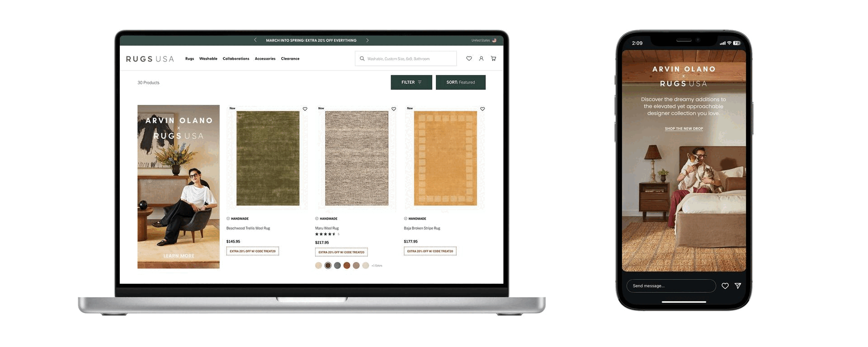Select the taupe Maru color swatch
The height and width of the screenshot is (347, 868).
click(x=356, y=266)
